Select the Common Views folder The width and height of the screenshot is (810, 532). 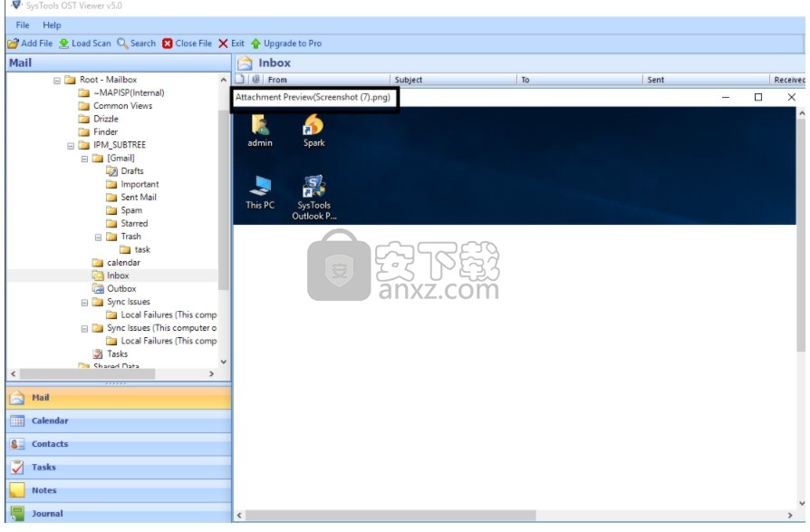click(x=115, y=106)
